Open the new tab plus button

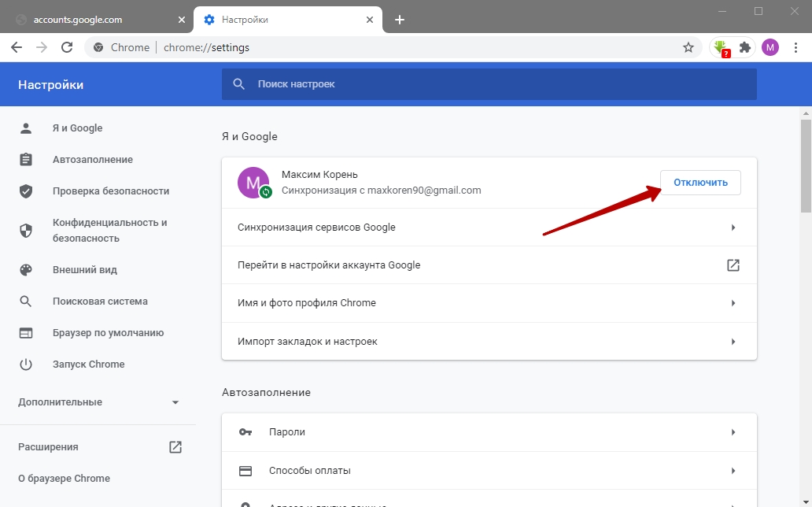[400, 20]
